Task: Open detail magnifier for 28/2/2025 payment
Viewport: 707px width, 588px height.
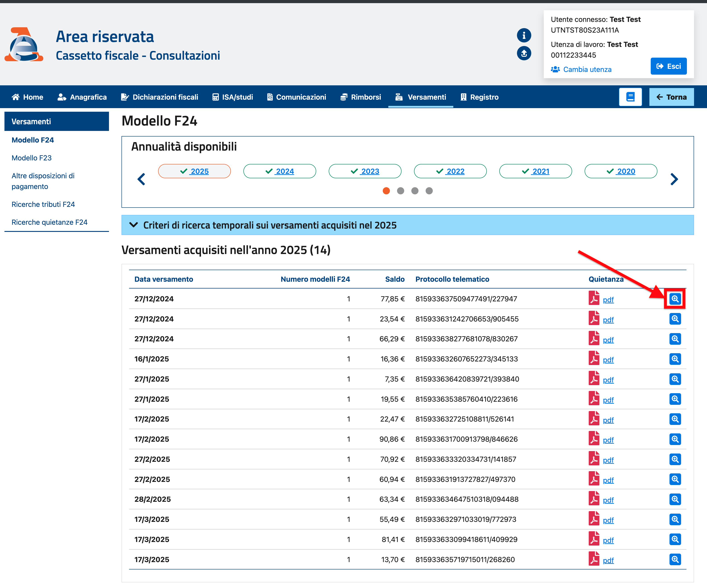Action: (x=675, y=499)
